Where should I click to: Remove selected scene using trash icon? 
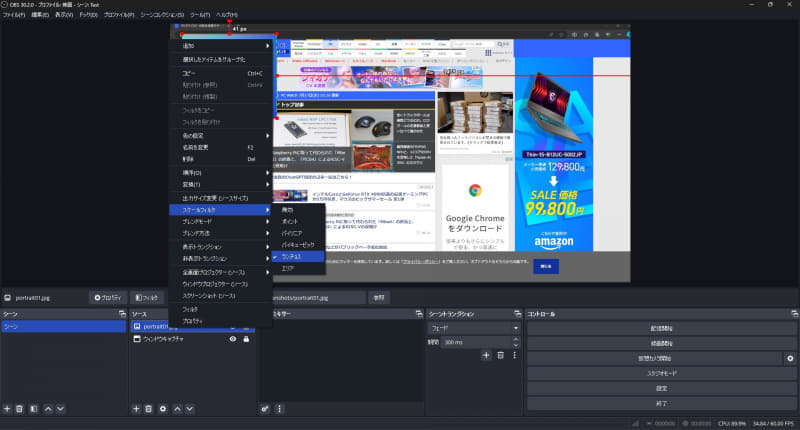click(x=19, y=409)
